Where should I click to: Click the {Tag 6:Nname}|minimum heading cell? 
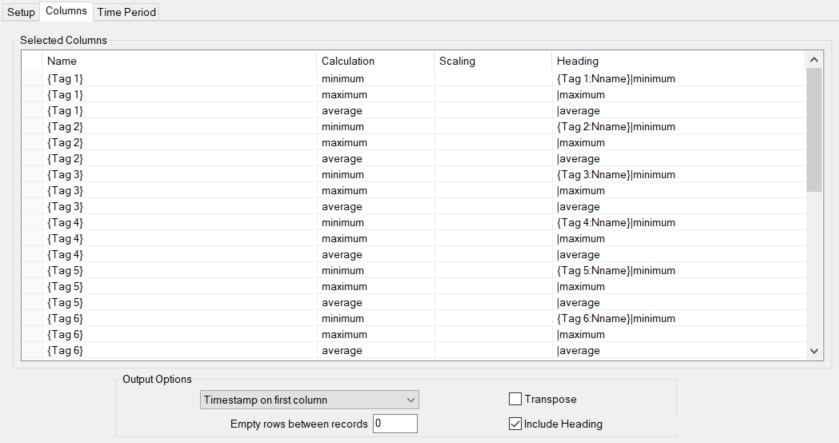click(x=678, y=319)
